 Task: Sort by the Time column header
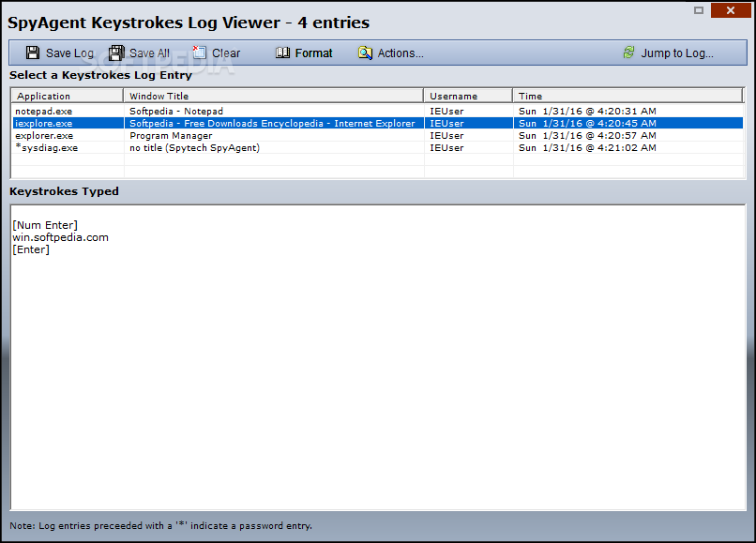627,96
